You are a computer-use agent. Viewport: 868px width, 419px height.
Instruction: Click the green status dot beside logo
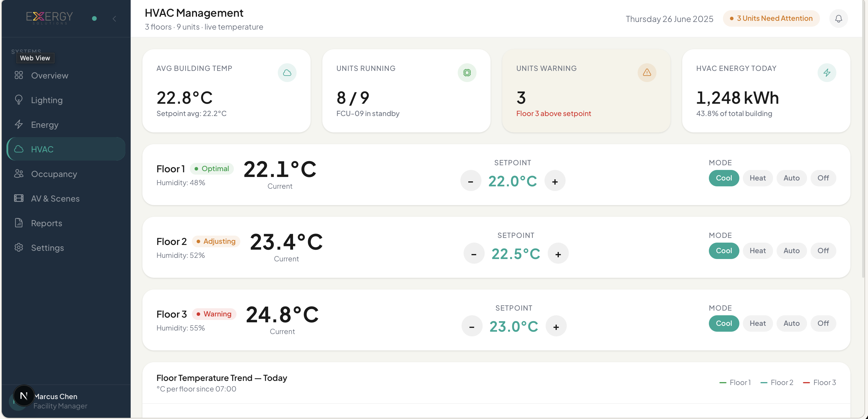click(x=94, y=18)
